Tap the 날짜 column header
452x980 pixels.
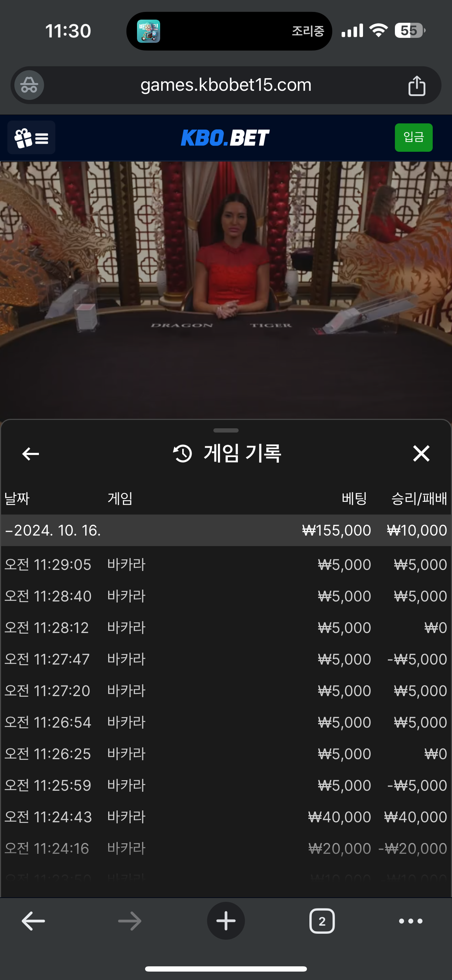[17, 498]
